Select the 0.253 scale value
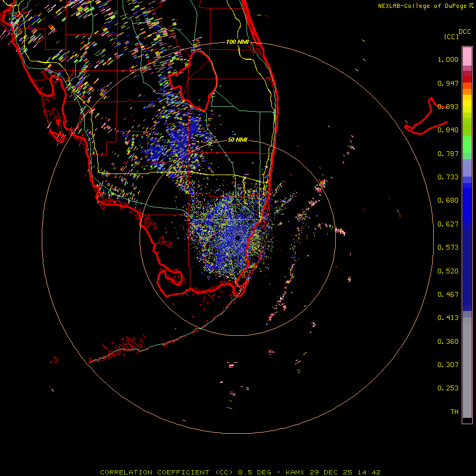 point(448,388)
